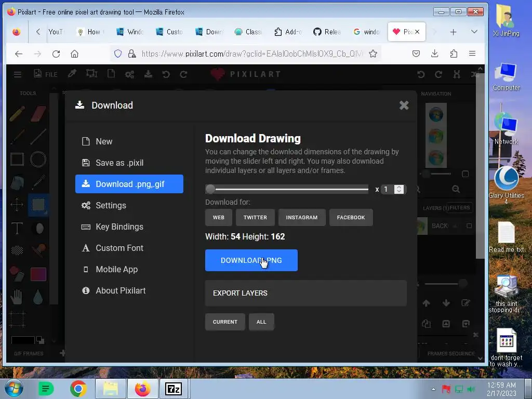Reload the page in Firefox
532x399 pixels.
point(56,54)
